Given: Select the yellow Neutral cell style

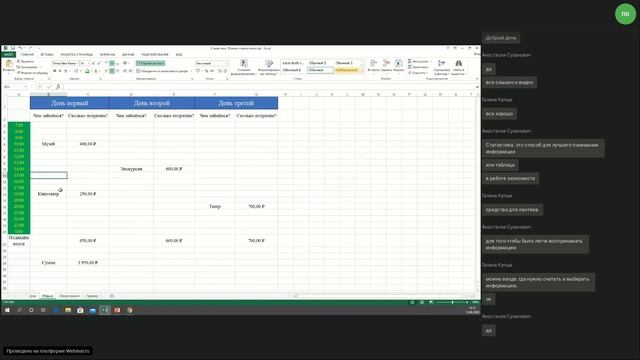Looking at the screenshot, I should tap(347, 70).
